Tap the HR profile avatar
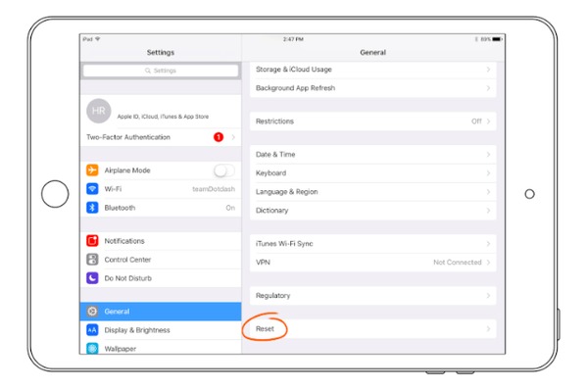 pos(99,111)
